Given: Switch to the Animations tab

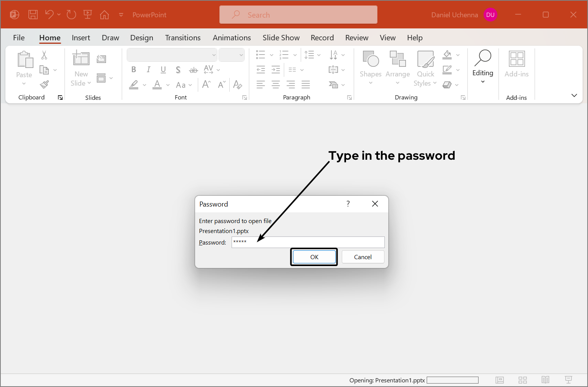Looking at the screenshot, I should pyautogui.click(x=232, y=38).
